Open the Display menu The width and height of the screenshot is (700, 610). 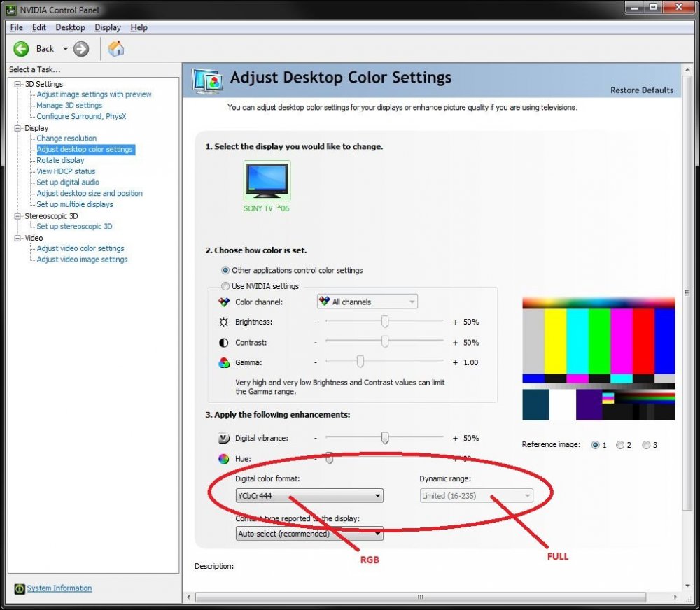(108, 27)
